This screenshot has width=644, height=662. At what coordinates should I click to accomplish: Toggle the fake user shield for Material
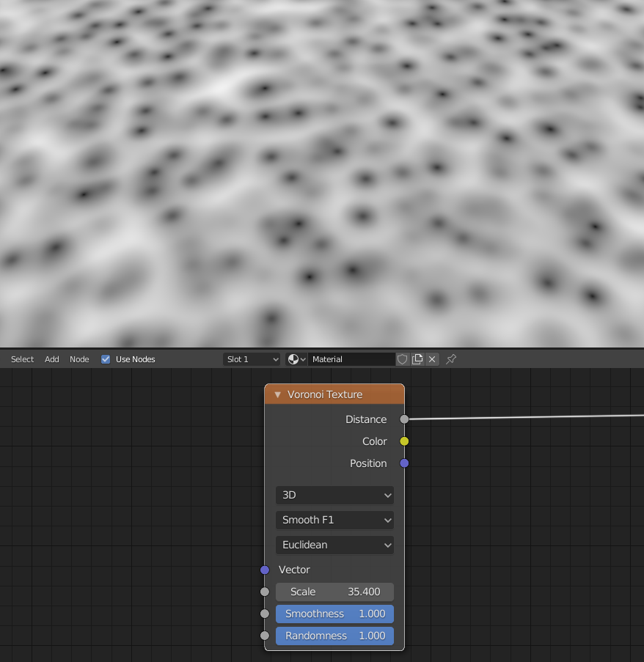point(402,359)
